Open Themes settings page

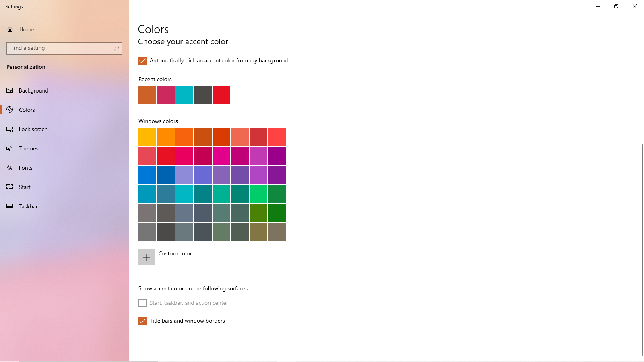click(x=64, y=148)
